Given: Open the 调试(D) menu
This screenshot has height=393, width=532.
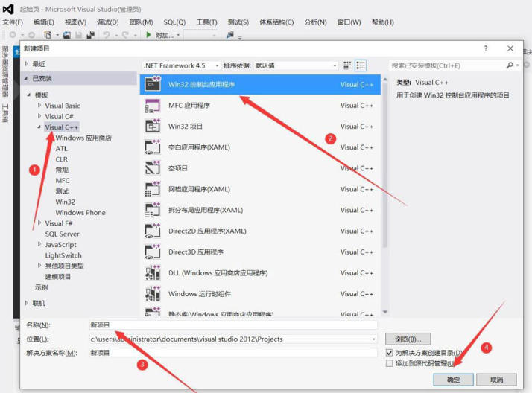Looking at the screenshot, I should click(x=107, y=22).
